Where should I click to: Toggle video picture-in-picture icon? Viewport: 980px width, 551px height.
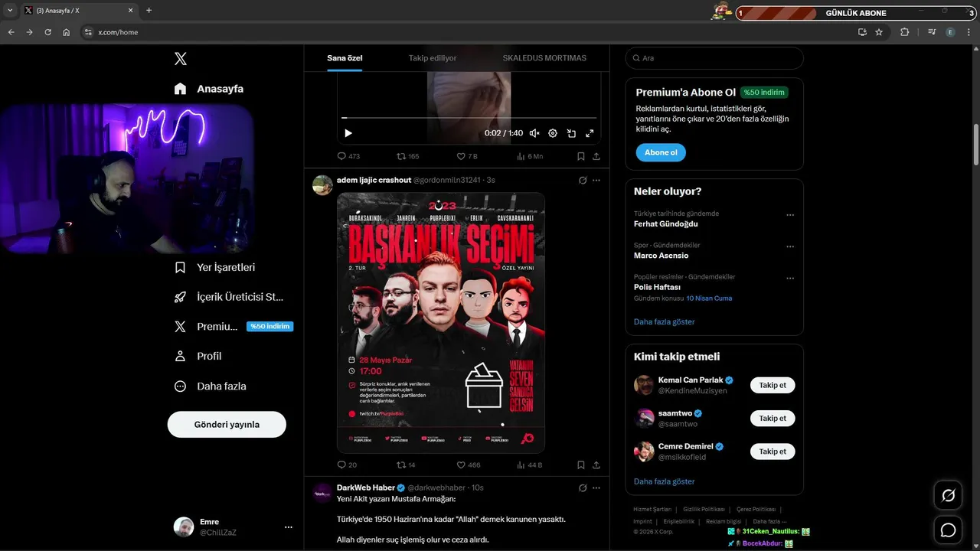571,133
